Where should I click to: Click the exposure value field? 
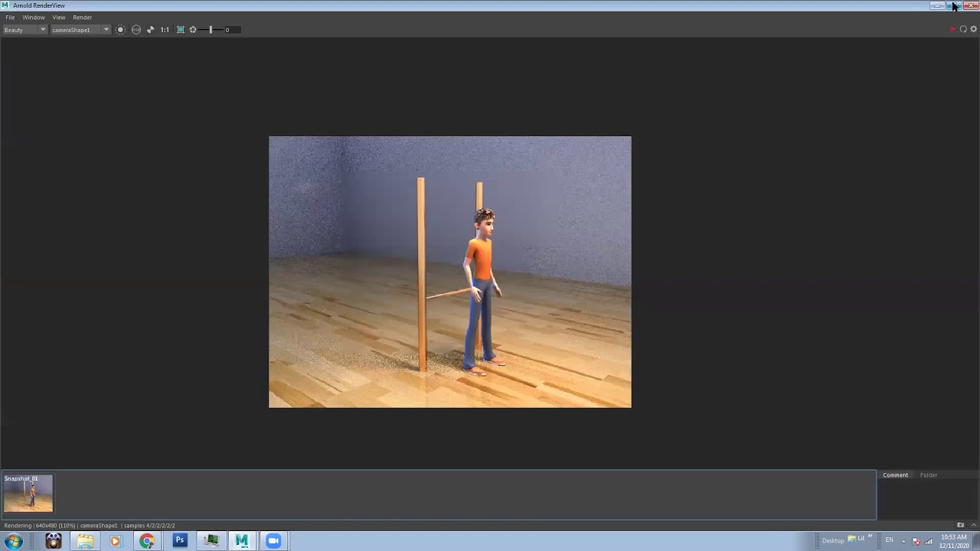tap(232, 30)
